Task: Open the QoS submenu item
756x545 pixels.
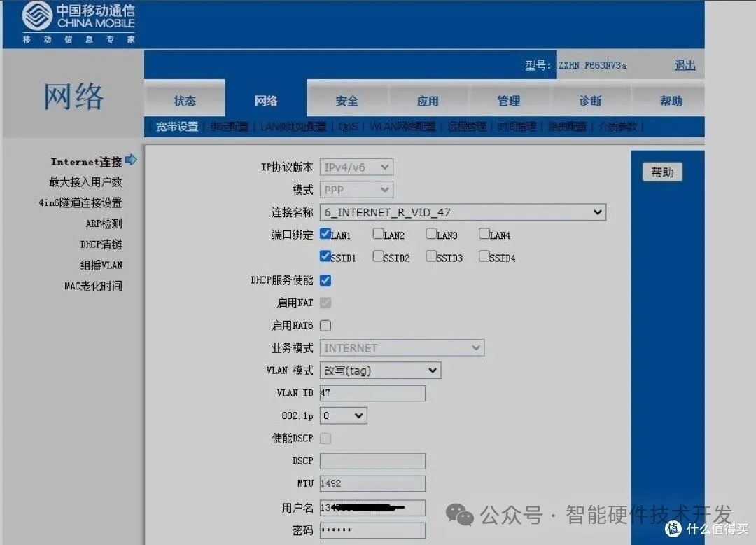Action: click(x=348, y=127)
